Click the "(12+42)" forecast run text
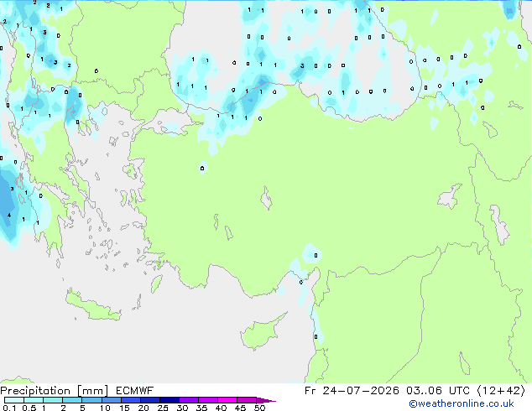The image size is (532, 411). (501, 391)
